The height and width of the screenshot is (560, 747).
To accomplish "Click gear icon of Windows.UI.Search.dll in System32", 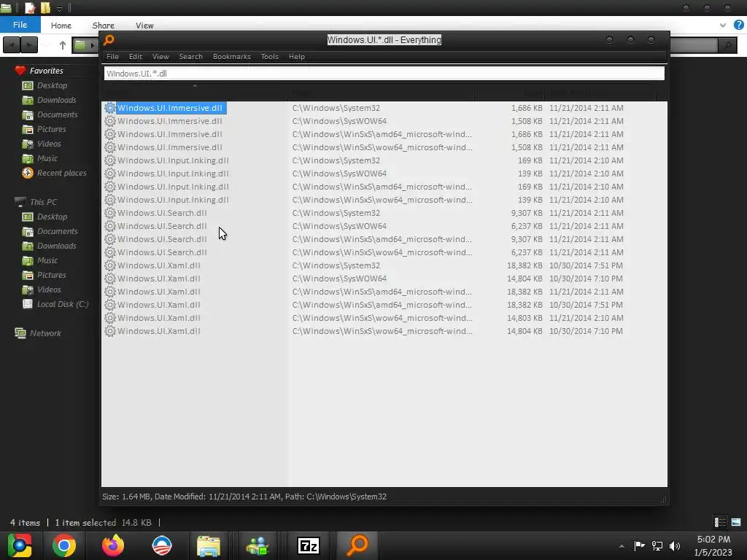I will point(110,213).
